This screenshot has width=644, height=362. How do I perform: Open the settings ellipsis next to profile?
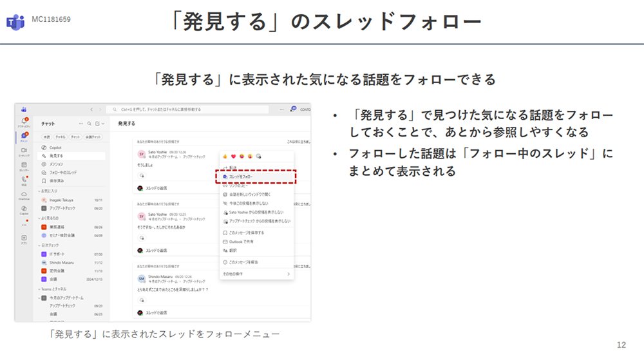[282, 110]
